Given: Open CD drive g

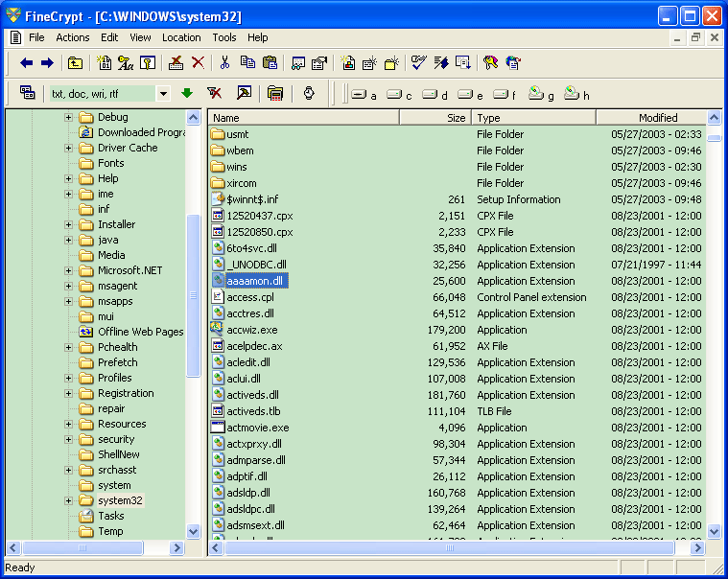Looking at the screenshot, I should (541, 94).
